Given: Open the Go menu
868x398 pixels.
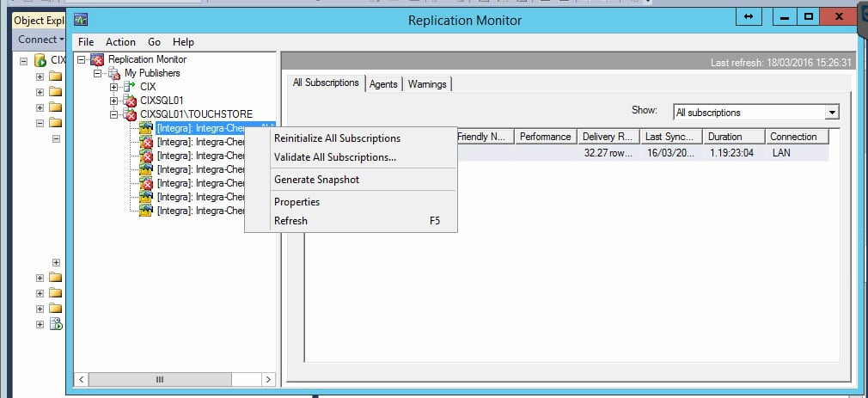Looking at the screenshot, I should point(154,42).
